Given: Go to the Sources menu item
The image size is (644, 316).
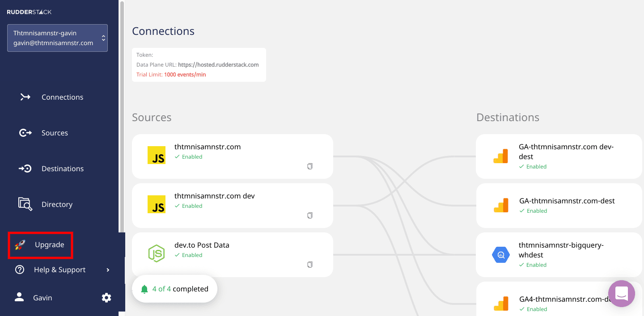Looking at the screenshot, I should (x=55, y=133).
